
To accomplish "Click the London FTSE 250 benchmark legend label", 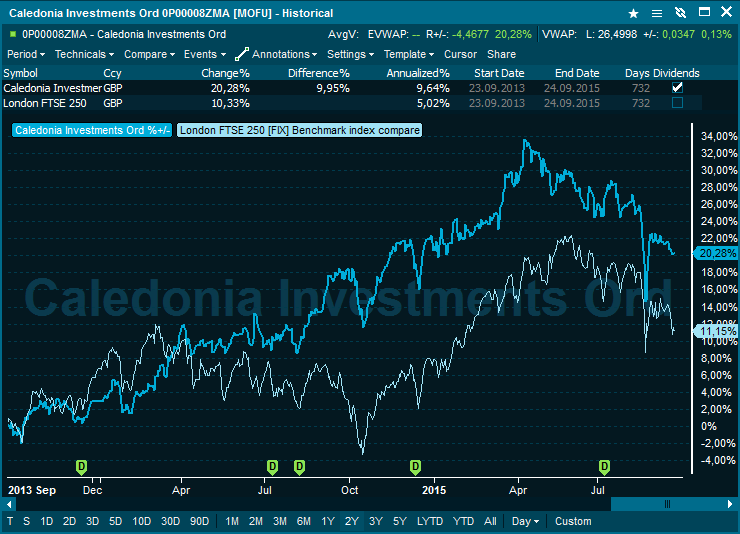I will pos(299,130).
